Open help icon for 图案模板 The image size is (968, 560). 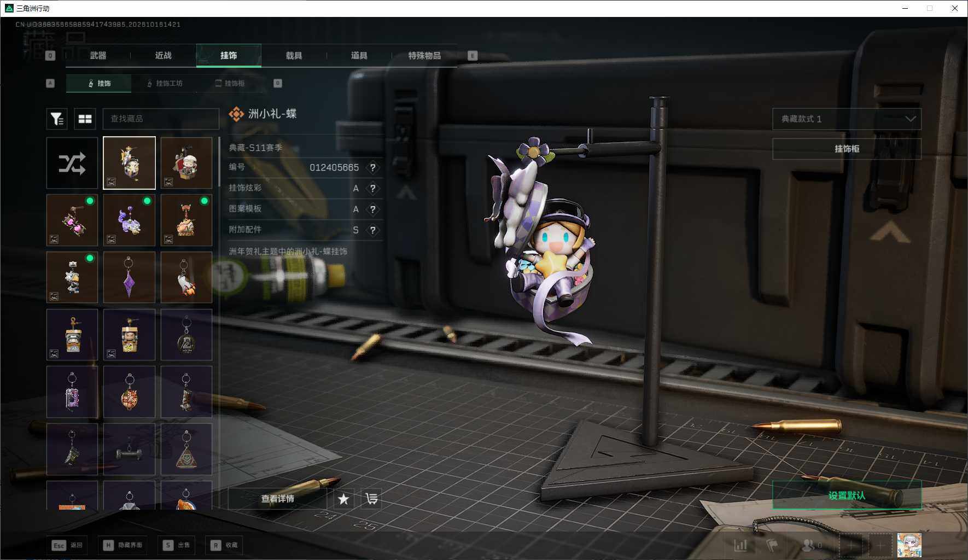coord(372,209)
